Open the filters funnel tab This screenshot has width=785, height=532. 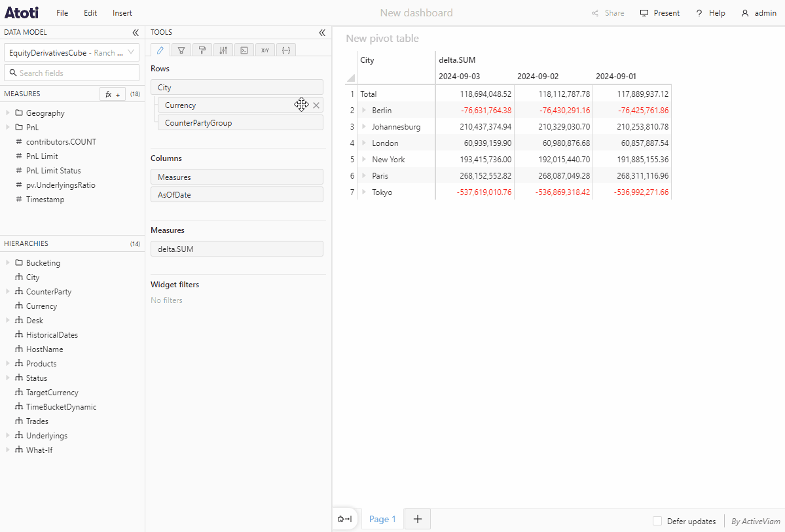click(181, 50)
